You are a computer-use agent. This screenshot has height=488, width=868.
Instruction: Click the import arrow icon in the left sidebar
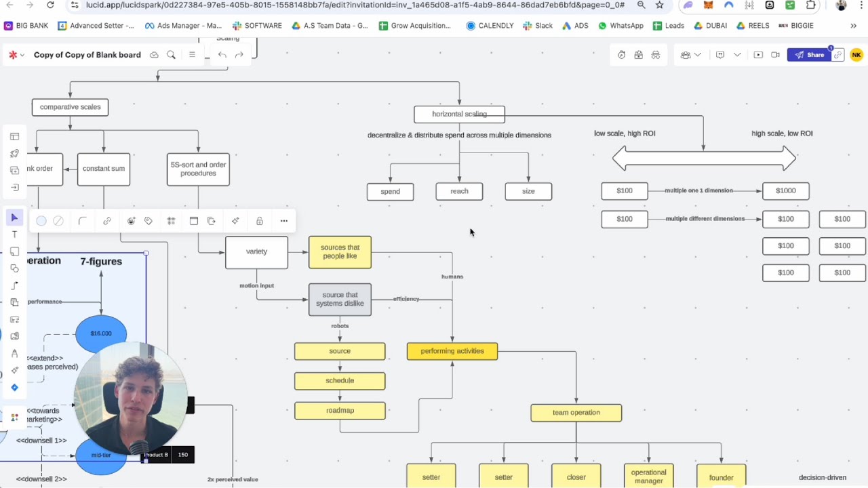pos(14,188)
